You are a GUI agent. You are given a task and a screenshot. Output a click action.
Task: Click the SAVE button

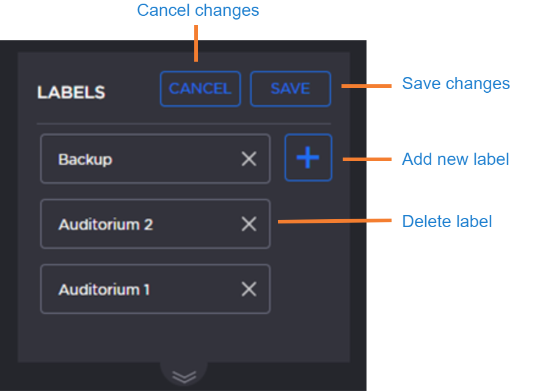290,89
